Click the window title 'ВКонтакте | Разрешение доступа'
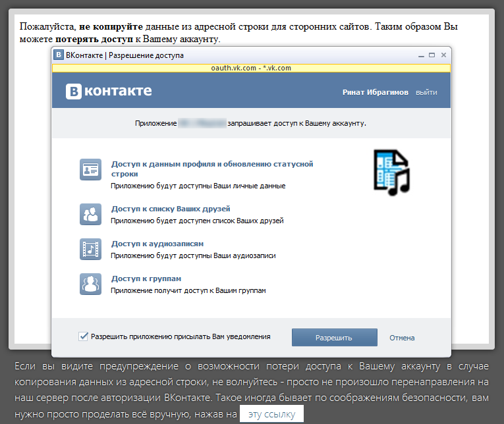The width and height of the screenshot is (504, 424). click(125, 55)
